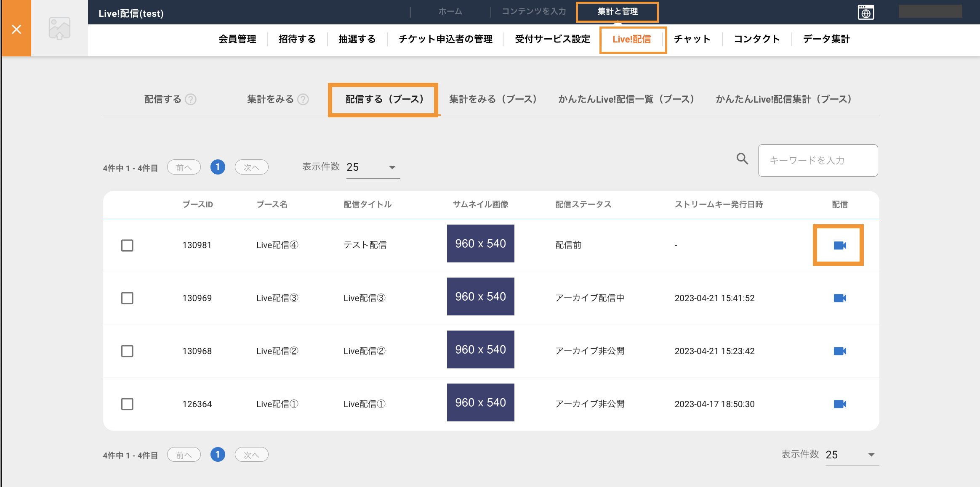Click the bottom 前へ pagination button
The height and width of the screenshot is (487, 980).
click(184, 455)
